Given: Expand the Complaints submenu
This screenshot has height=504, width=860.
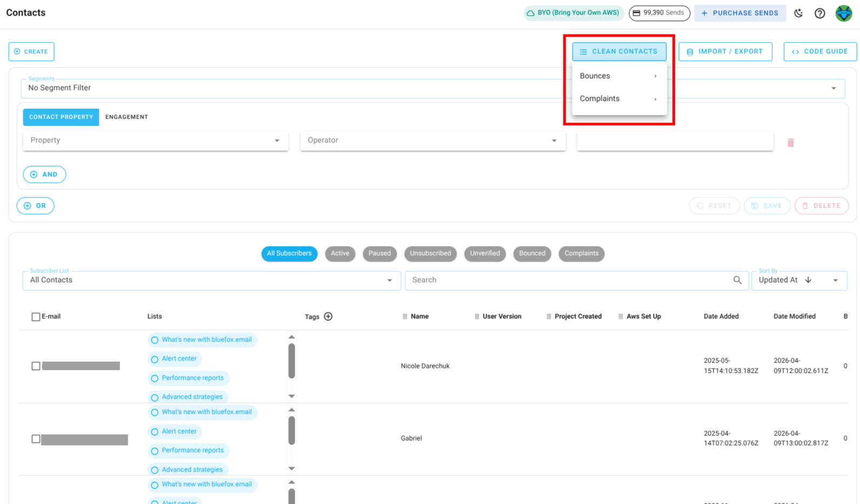Looking at the screenshot, I should 619,99.
